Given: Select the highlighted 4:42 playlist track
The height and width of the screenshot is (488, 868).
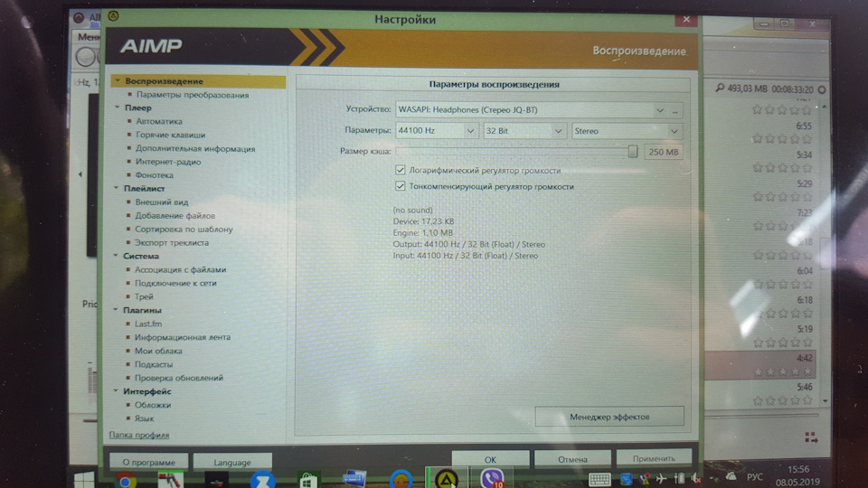Looking at the screenshot, I should click(x=759, y=364).
